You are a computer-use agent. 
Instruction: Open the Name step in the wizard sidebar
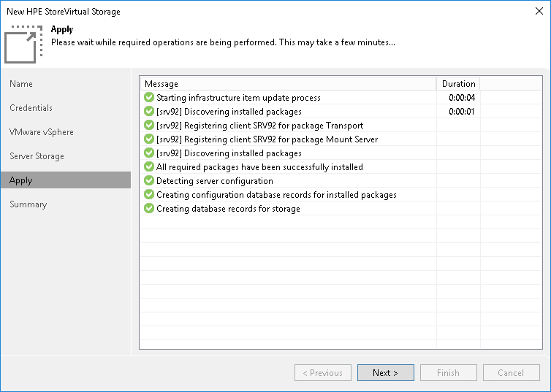tap(21, 84)
